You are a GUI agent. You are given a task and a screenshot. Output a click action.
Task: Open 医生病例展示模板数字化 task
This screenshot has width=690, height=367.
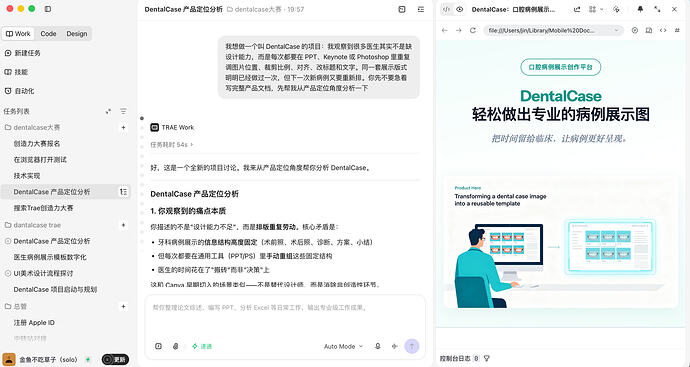pos(50,257)
